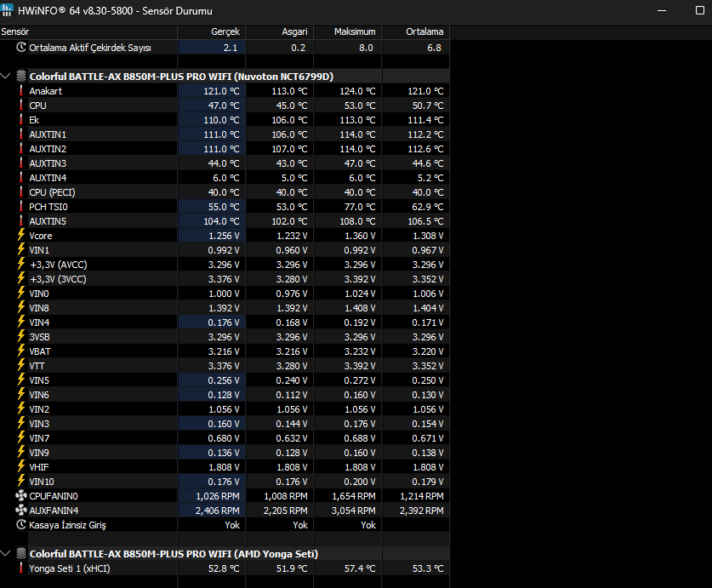Click the chip icon of Nuvoton NCT6799D group

(21, 76)
